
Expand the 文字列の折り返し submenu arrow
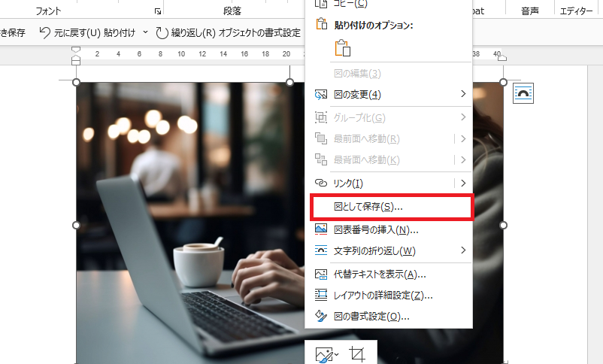(x=463, y=250)
